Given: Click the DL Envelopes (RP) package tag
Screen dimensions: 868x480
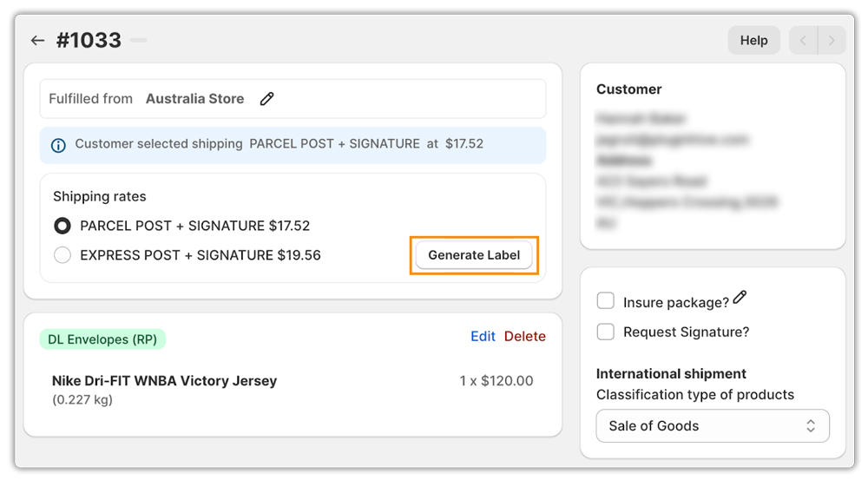Looking at the screenshot, I should [102, 339].
